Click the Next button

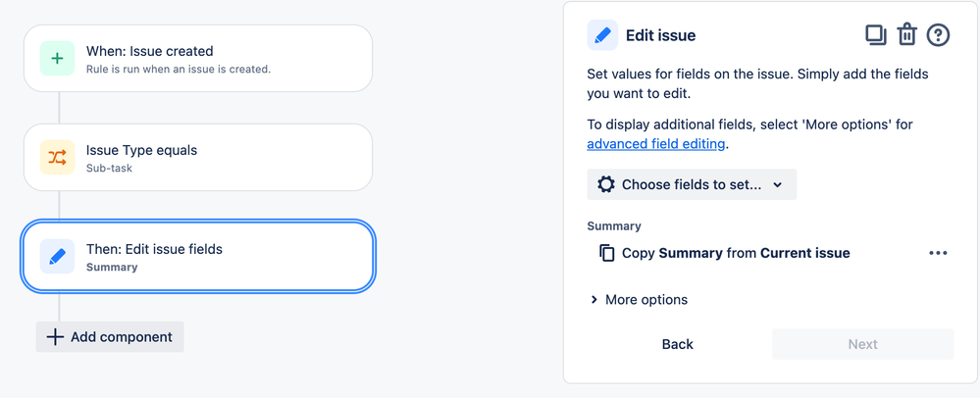click(862, 344)
